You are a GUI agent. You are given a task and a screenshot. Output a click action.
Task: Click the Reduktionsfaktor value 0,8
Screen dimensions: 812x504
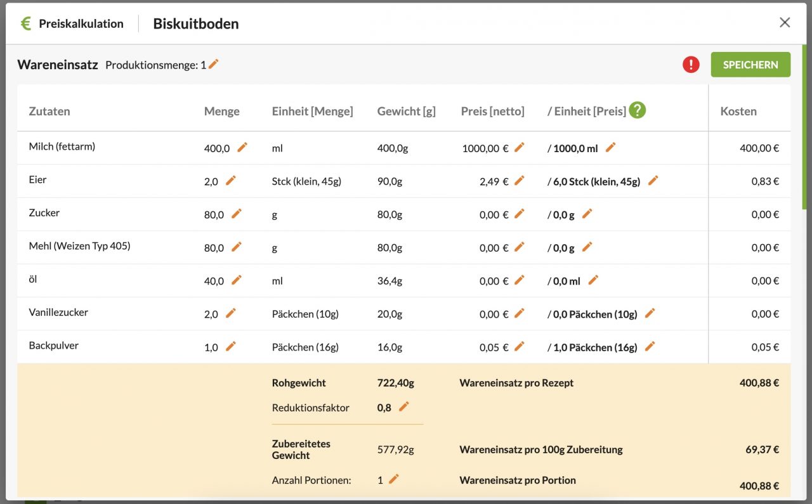(x=384, y=408)
